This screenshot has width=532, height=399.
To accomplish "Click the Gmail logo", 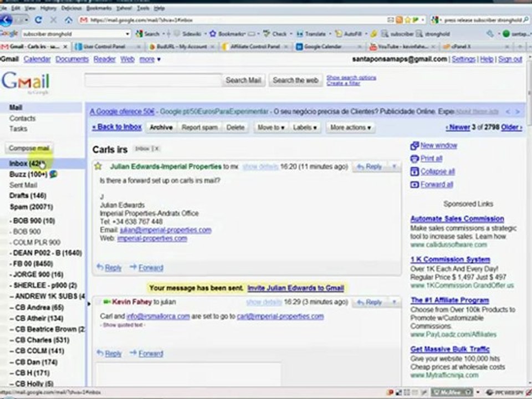I will [x=25, y=82].
